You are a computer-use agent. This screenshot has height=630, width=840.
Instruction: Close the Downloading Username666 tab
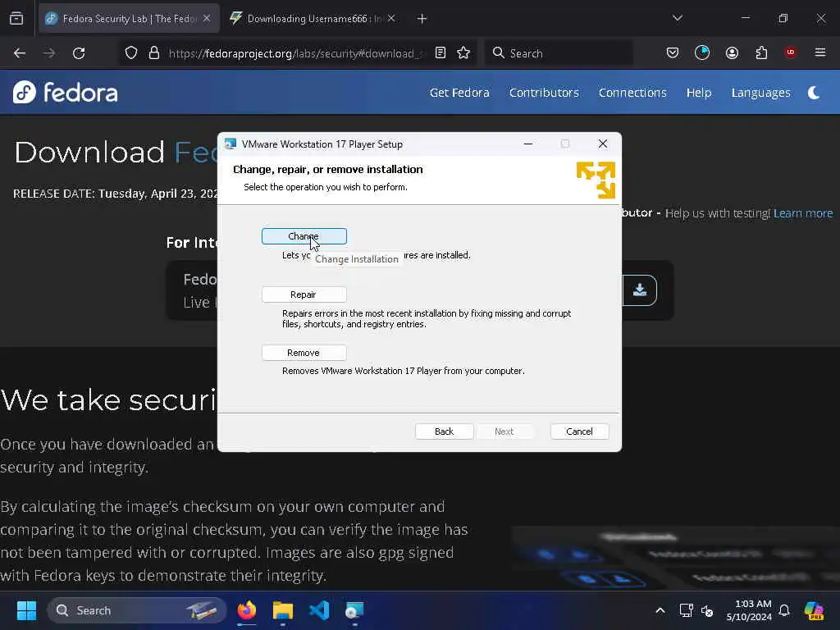[x=391, y=19]
